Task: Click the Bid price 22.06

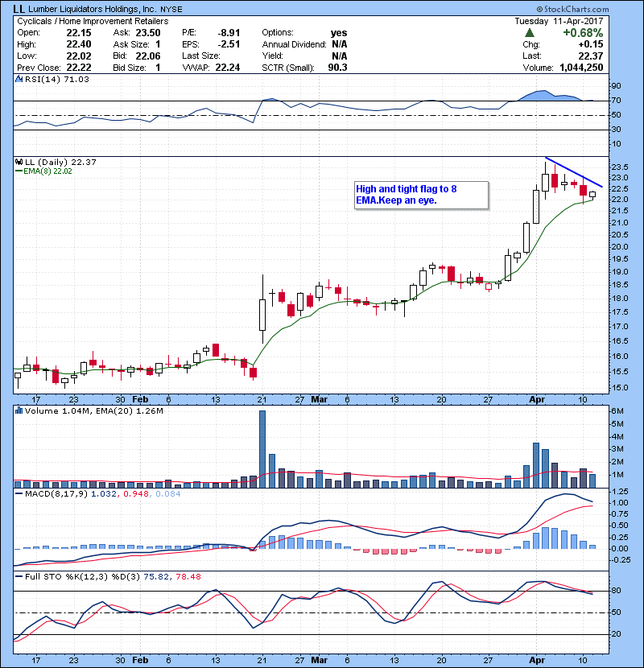Action: point(148,56)
